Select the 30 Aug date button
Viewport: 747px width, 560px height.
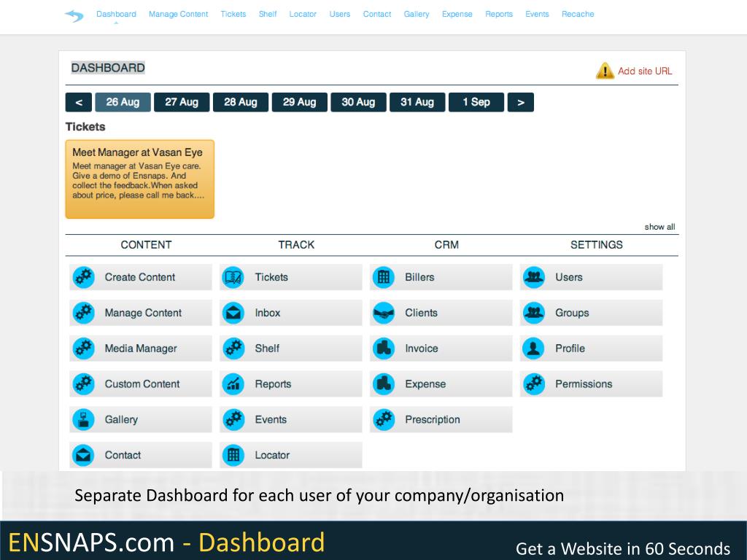[358, 102]
